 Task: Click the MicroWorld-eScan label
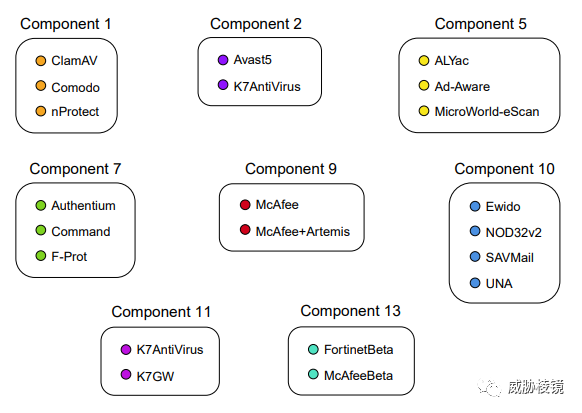(487, 112)
